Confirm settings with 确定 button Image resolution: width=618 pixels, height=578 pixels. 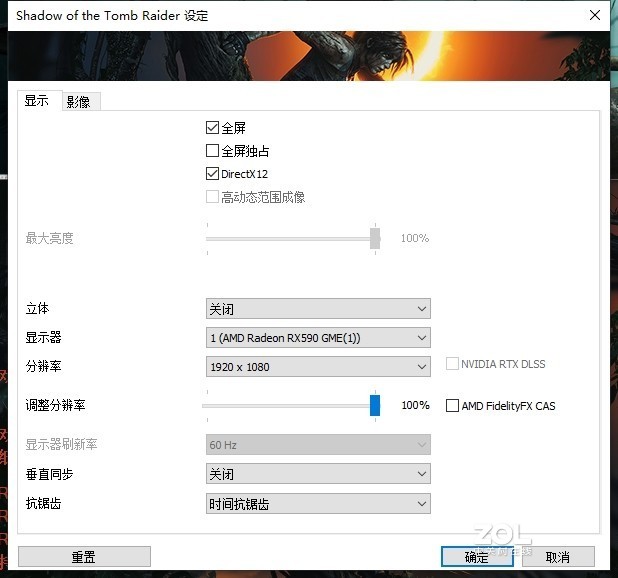coord(477,556)
